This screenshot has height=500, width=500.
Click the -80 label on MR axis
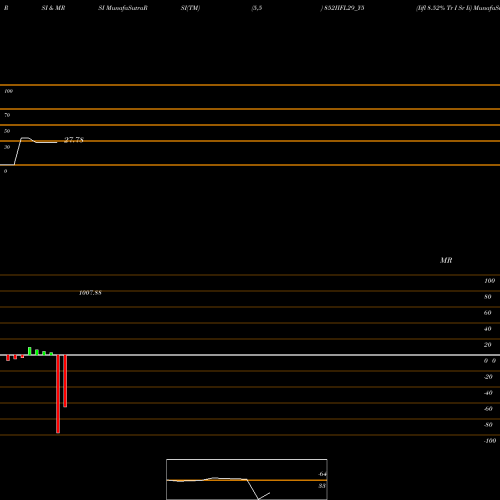[x=488, y=425]
